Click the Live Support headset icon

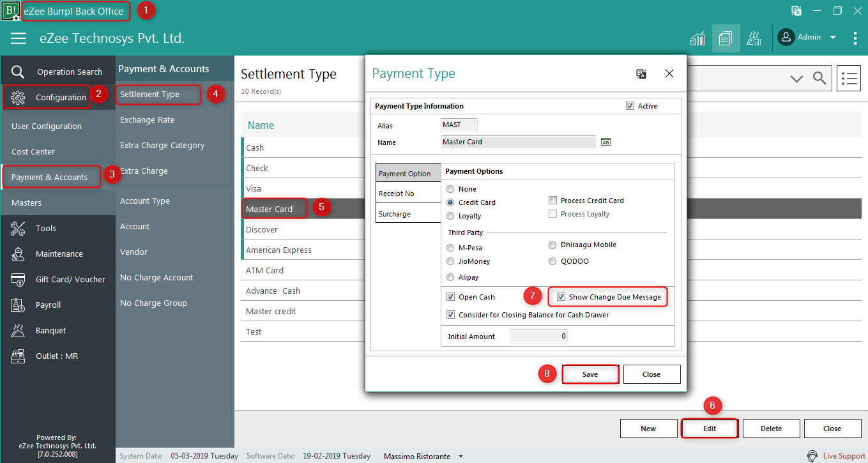tap(812, 456)
